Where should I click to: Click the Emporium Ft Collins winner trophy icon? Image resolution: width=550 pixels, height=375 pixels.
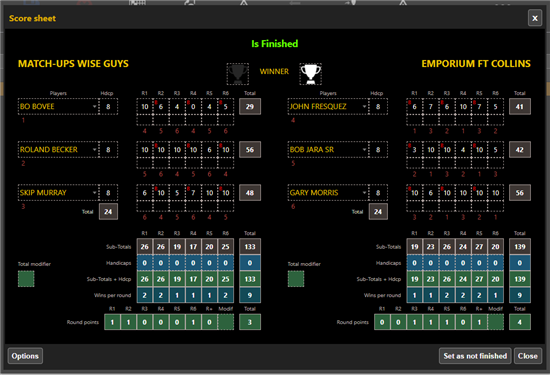(310, 74)
